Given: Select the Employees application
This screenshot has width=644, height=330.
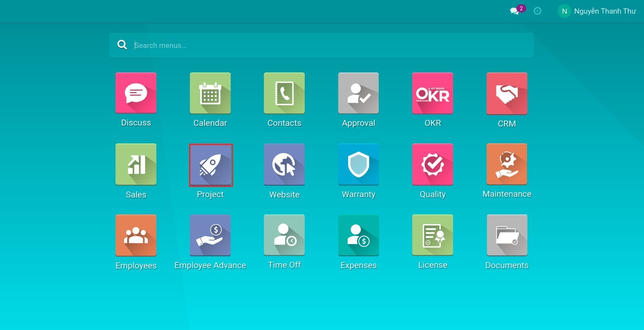Looking at the screenshot, I should click(136, 235).
